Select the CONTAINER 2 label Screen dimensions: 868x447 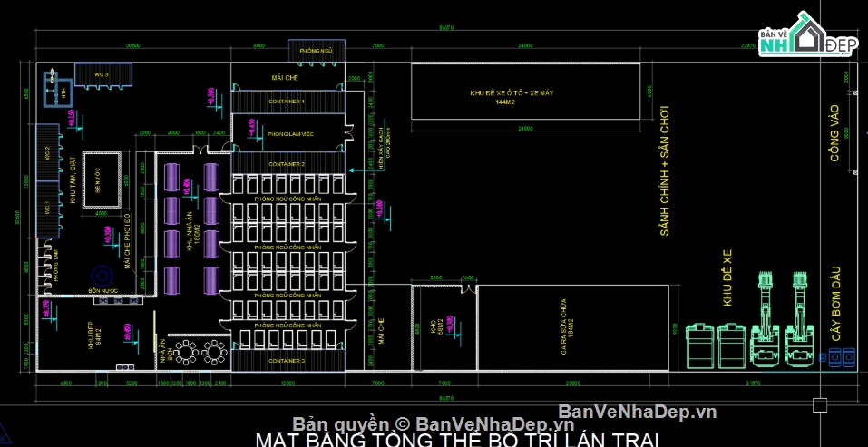pos(287,164)
